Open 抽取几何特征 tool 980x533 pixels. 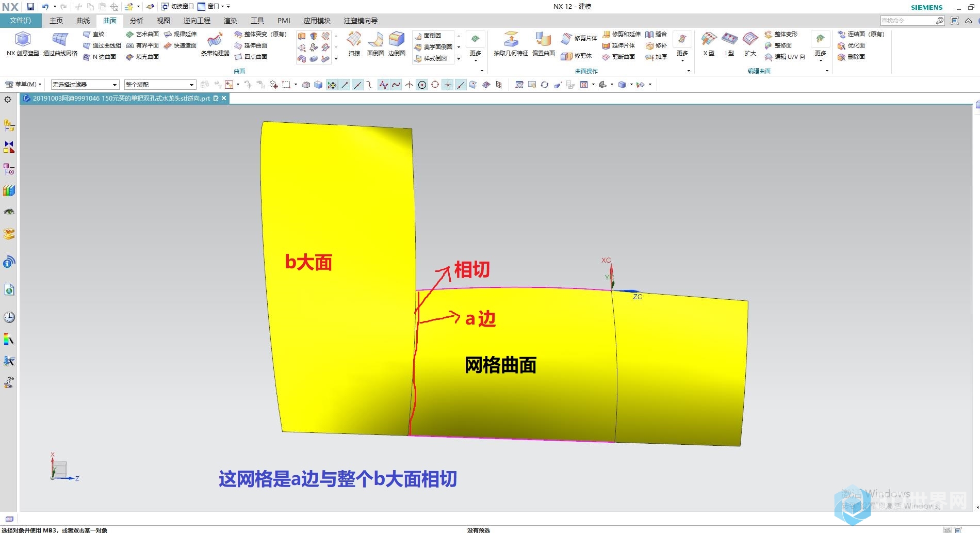(511, 43)
